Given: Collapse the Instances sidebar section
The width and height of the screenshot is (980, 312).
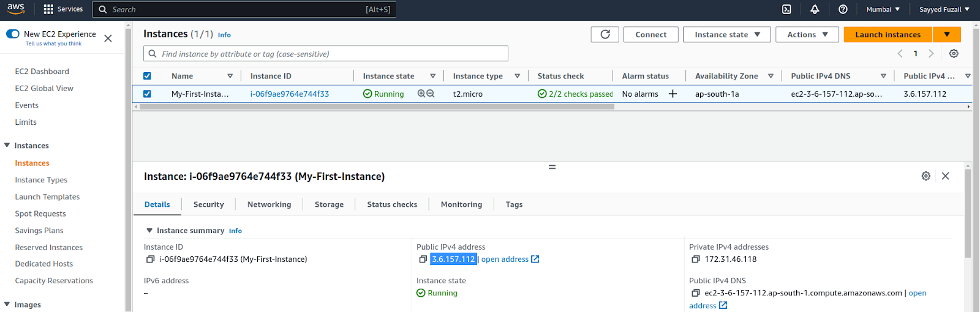Looking at the screenshot, I should coord(7,146).
